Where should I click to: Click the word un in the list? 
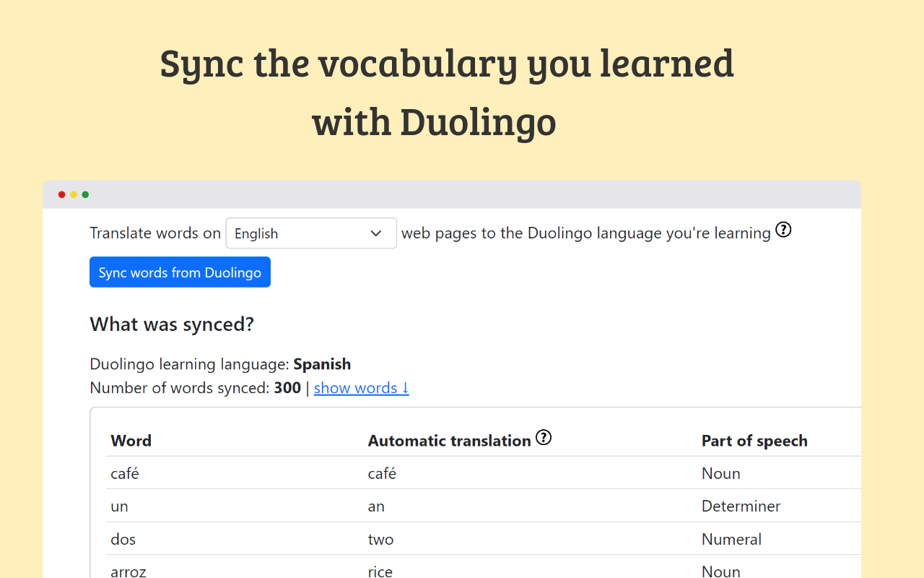tap(120, 506)
